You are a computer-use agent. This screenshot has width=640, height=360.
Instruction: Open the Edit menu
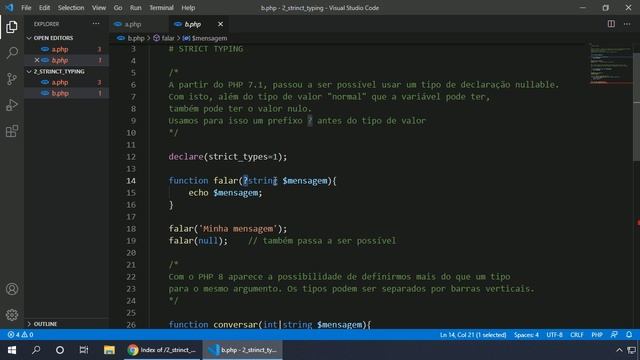pyautogui.click(x=44, y=8)
